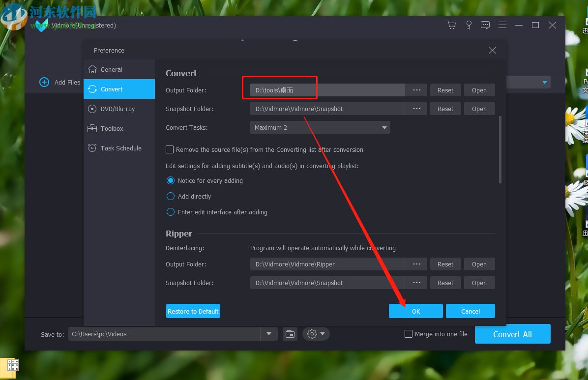Screen dimensions: 588x380
Task: Switch to DVD/Blu-ray preferences tab
Action: click(x=119, y=109)
